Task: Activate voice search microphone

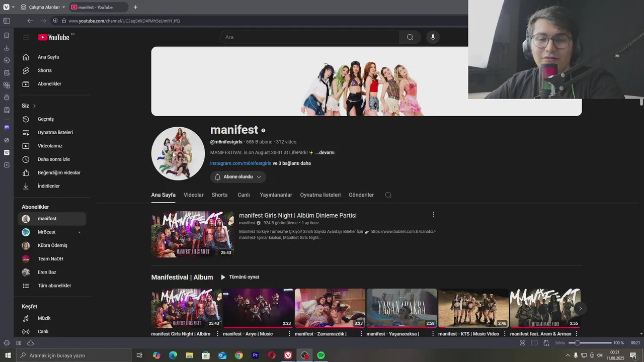Action: click(432, 37)
